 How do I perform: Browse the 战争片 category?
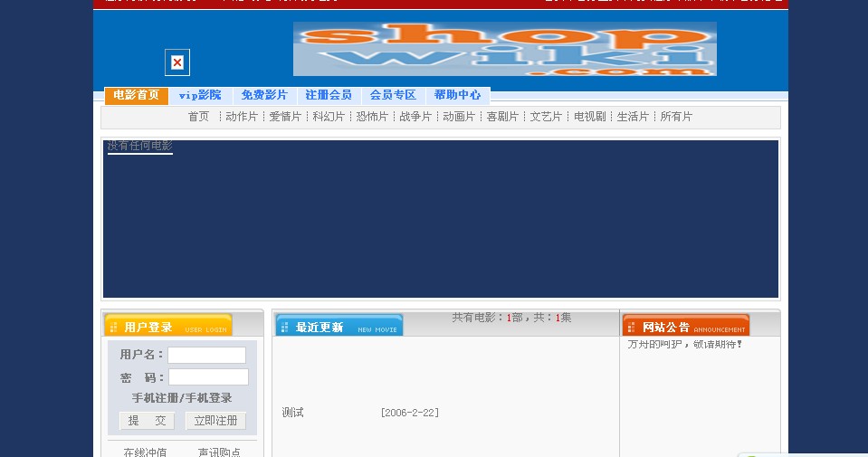point(415,117)
